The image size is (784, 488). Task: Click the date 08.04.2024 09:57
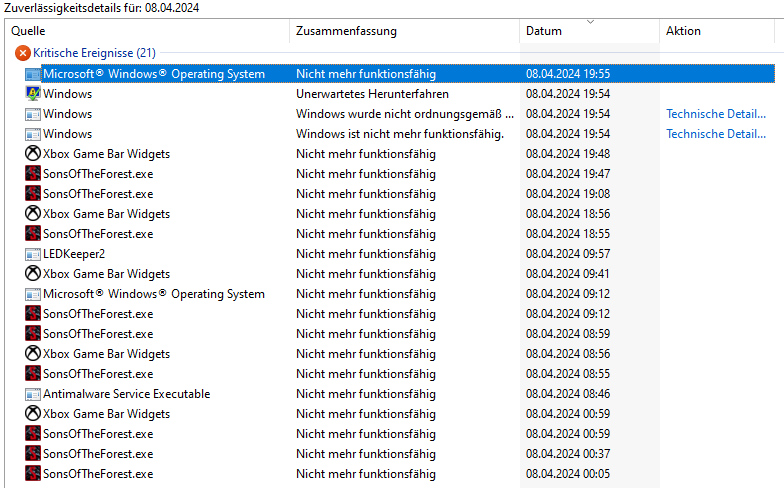tap(568, 254)
